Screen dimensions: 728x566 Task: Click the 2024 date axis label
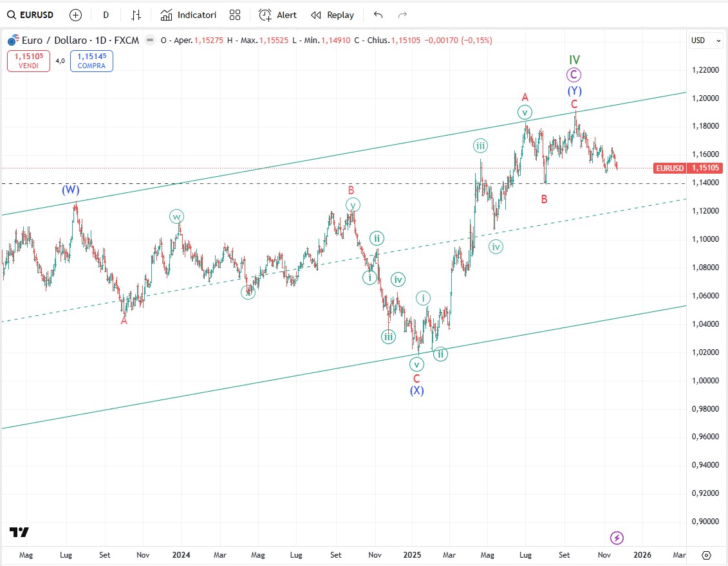[181, 555]
